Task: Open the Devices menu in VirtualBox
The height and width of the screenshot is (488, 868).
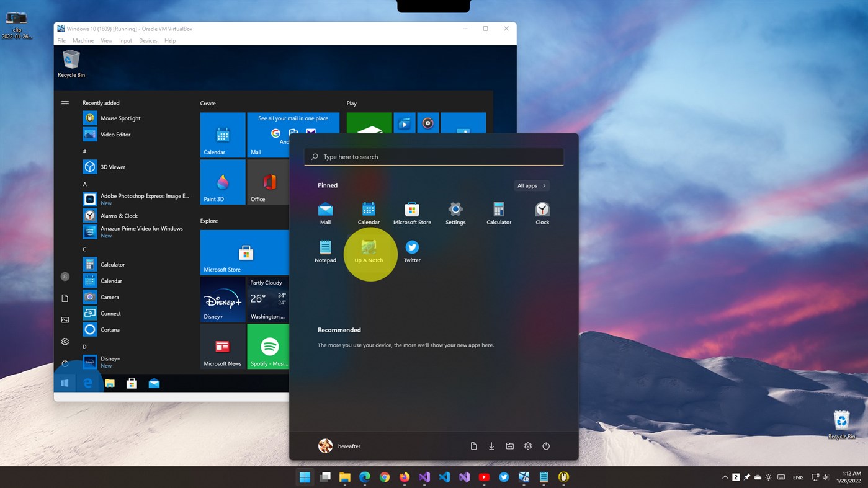Action: pyautogui.click(x=148, y=40)
